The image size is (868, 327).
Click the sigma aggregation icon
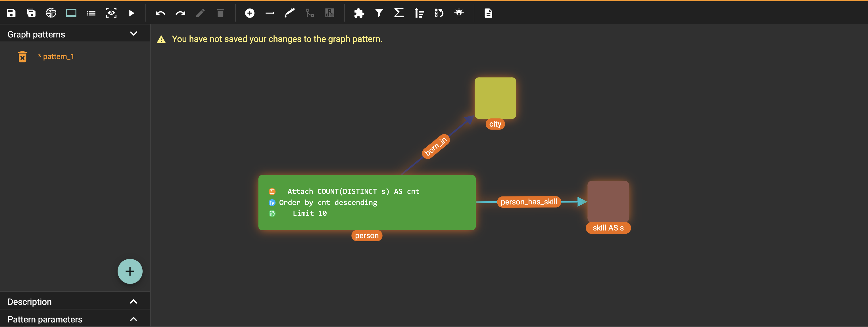coord(399,13)
